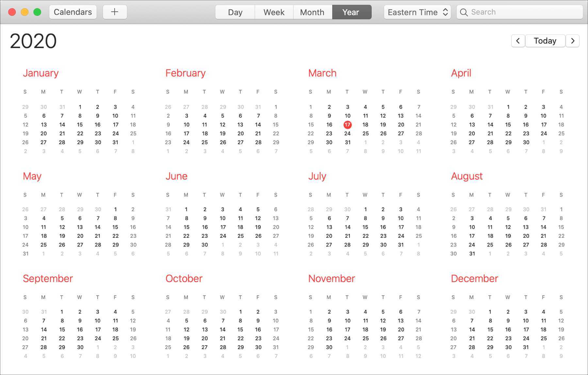Select the Year view tab
The width and height of the screenshot is (588, 375).
coord(351,12)
